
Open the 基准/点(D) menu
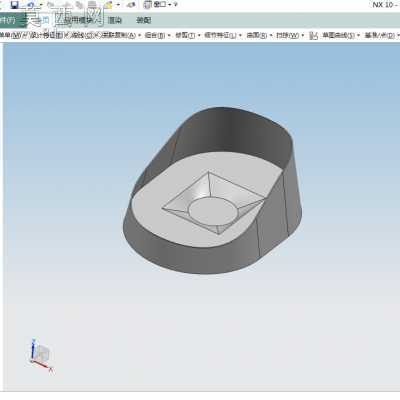coord(380,35)
